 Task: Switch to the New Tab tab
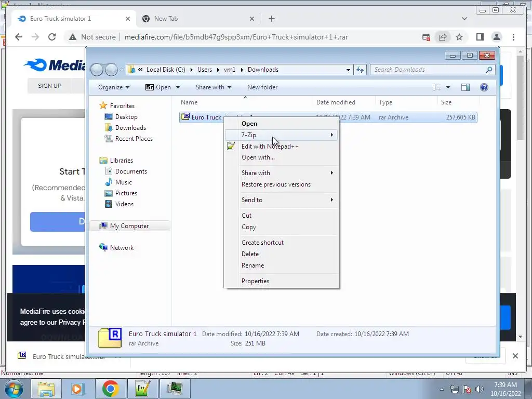[198, 19]
